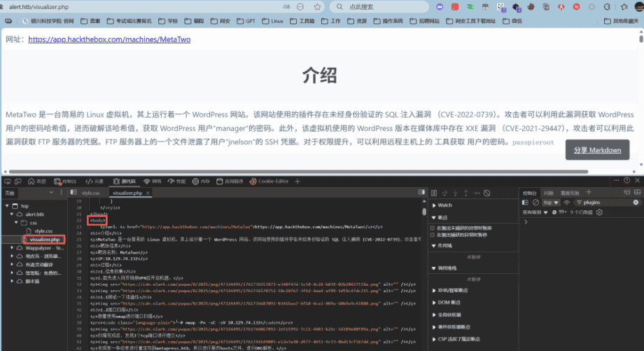Click the step over debugger icon
644x351 pixels.
(x=444, y=193)
